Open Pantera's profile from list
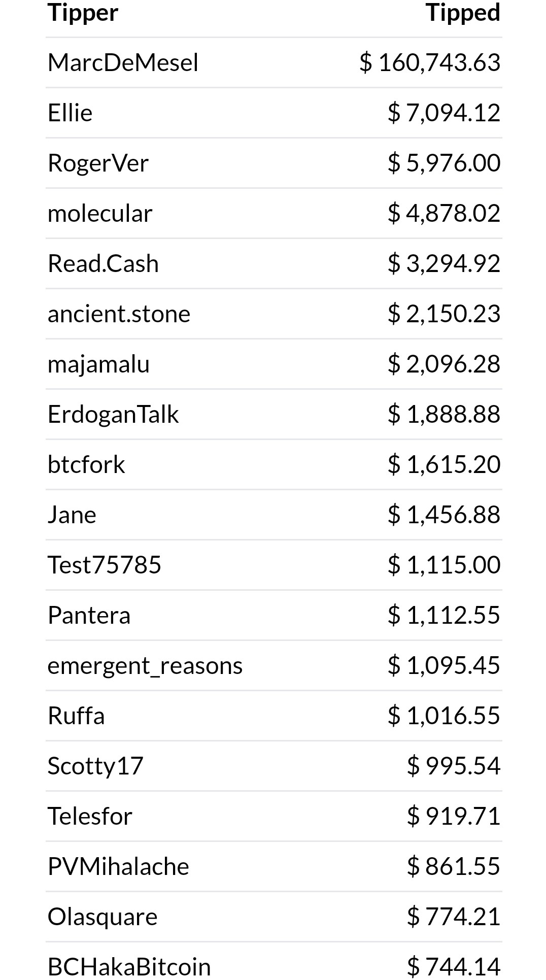 [89, 615]
